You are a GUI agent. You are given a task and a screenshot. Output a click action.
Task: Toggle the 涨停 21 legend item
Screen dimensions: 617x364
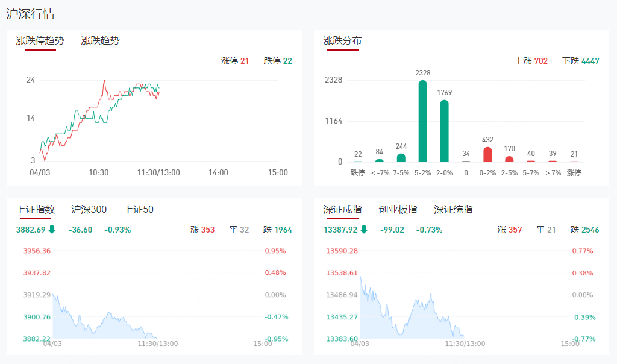pos(235,61)
